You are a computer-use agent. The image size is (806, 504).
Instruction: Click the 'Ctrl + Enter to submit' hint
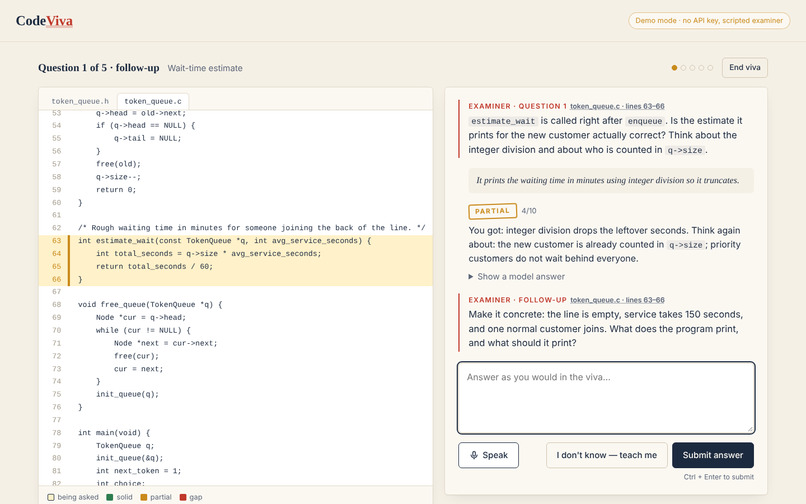coord(719,477)
